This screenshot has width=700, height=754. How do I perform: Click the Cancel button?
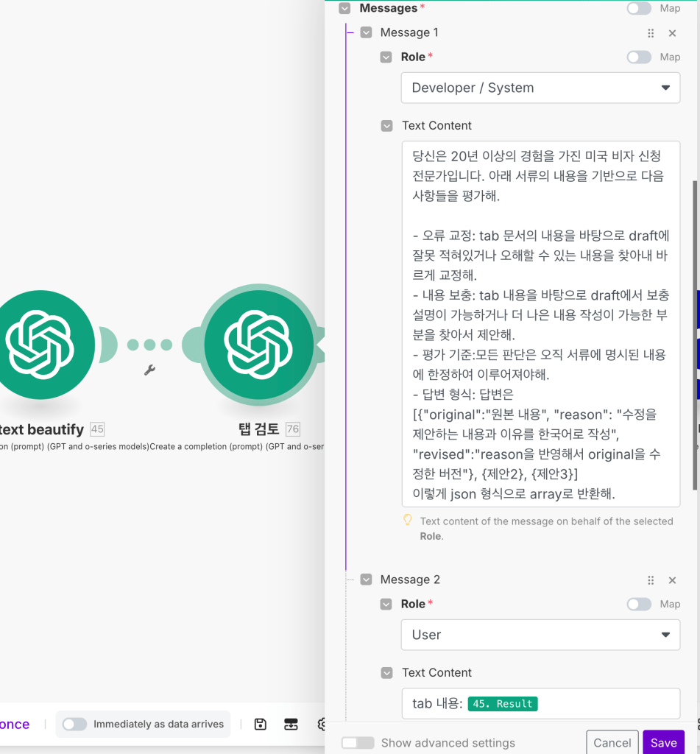coord(612,742)
